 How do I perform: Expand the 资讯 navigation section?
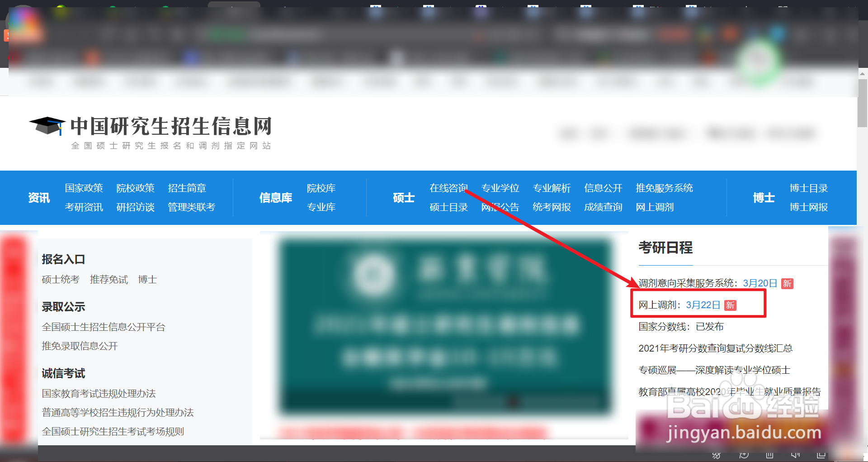tap(38, 198)
